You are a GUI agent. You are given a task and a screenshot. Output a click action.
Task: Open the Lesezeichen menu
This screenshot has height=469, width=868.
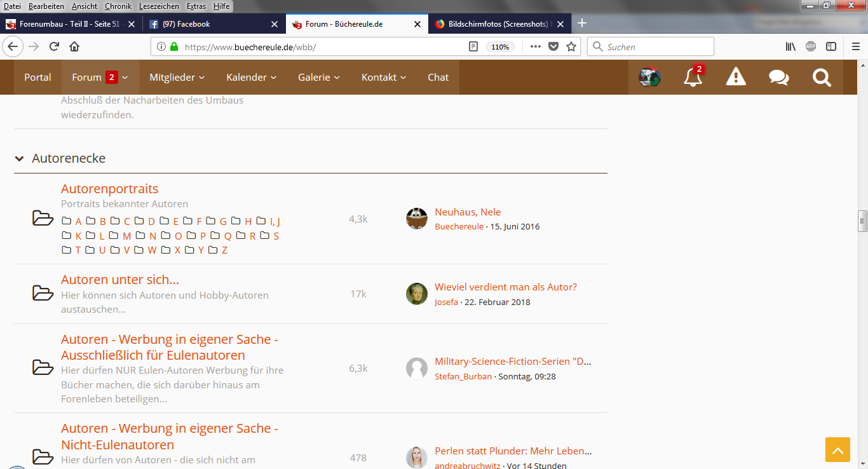(x=159, y=6)
